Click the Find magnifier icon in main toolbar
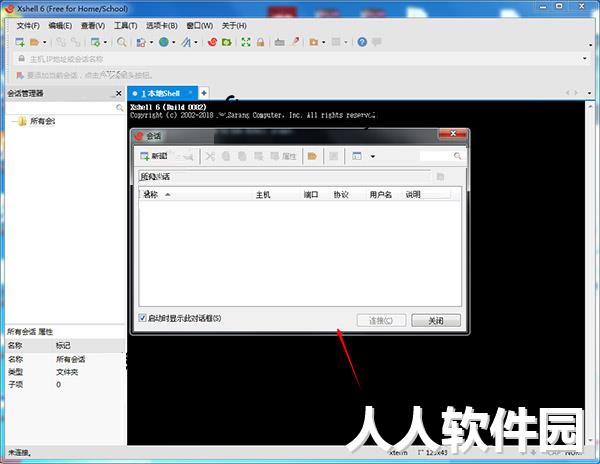The image size is (600, 464). click(x=122, y=42)
